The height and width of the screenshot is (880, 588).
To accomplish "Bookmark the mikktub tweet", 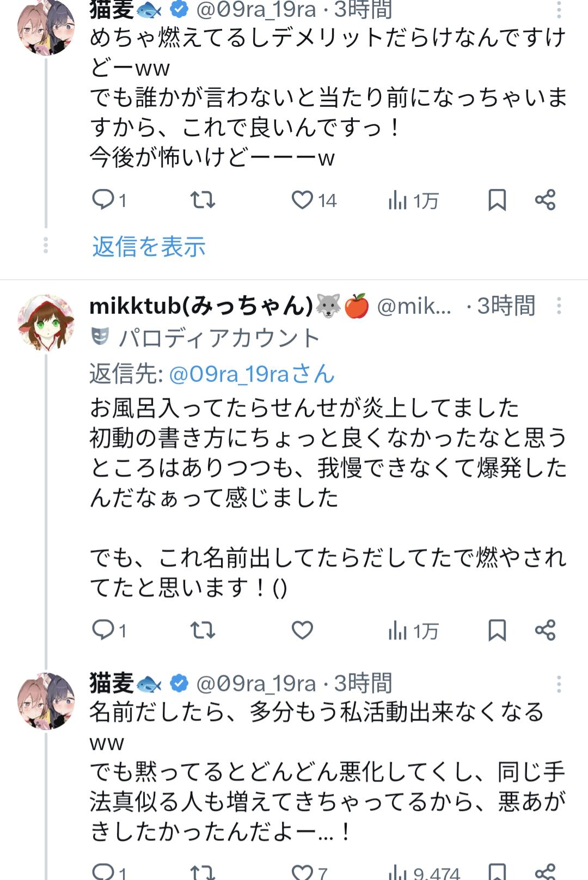I will coord(497,630).
